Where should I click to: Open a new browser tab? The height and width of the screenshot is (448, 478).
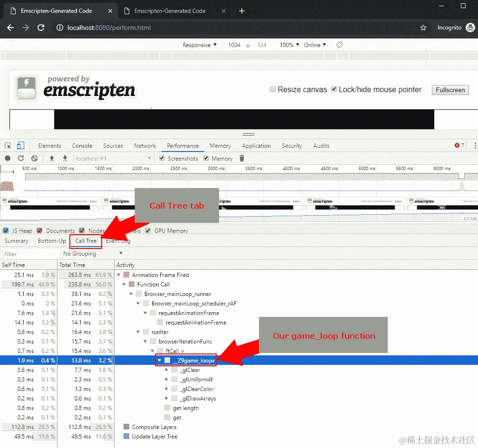(x=242, y=11)
